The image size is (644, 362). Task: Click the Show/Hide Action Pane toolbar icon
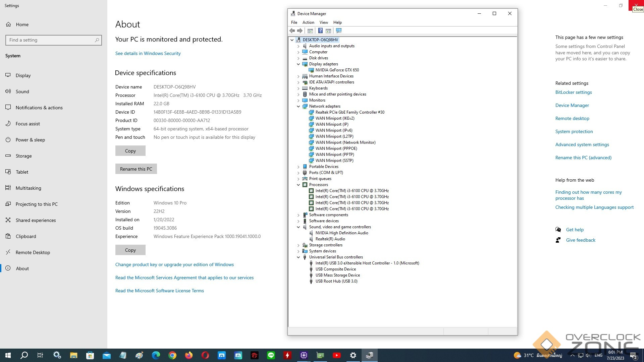(x=328, y=31)
